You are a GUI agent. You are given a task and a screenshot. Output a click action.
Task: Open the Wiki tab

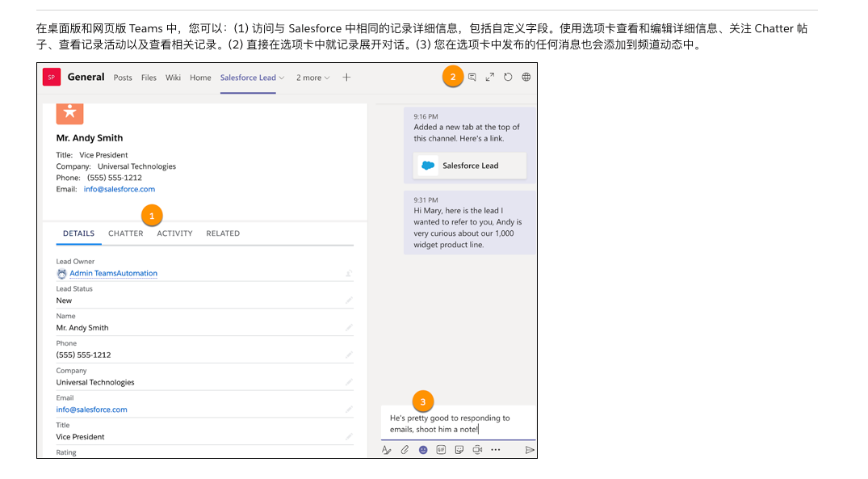(174, 78)
